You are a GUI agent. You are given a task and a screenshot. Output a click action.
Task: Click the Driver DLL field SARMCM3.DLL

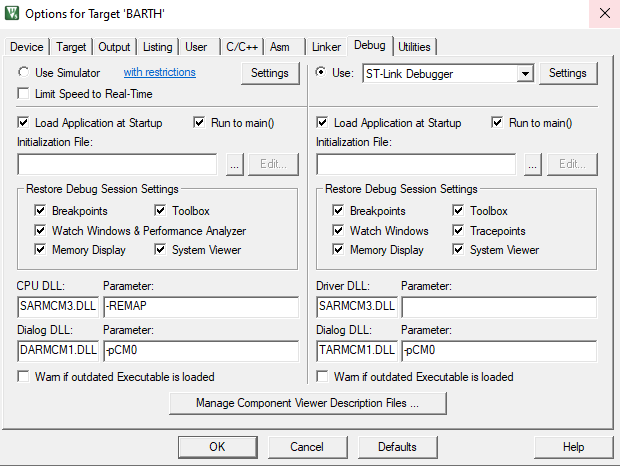[x=357, y=307]
